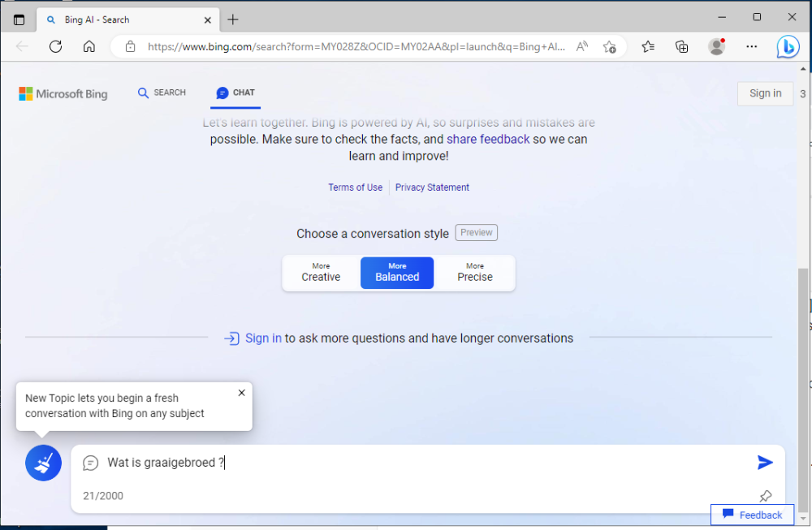Click the browser Refresh icon

55,47
